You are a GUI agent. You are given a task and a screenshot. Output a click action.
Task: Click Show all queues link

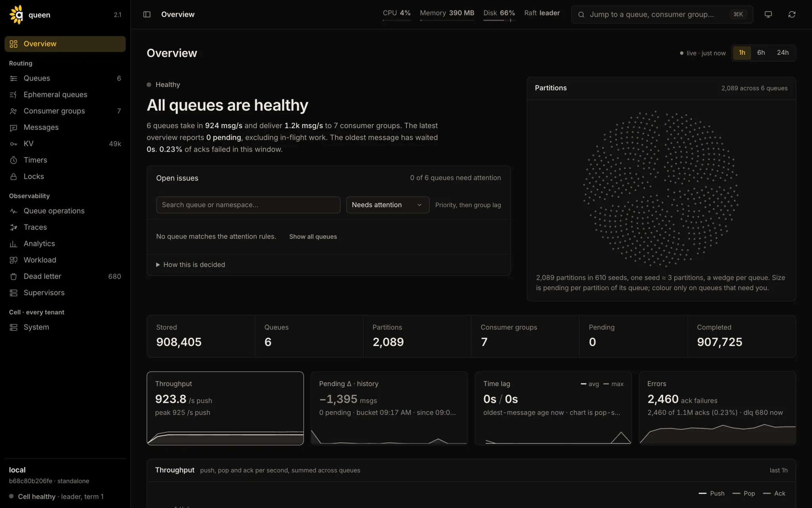click(313, 237)
